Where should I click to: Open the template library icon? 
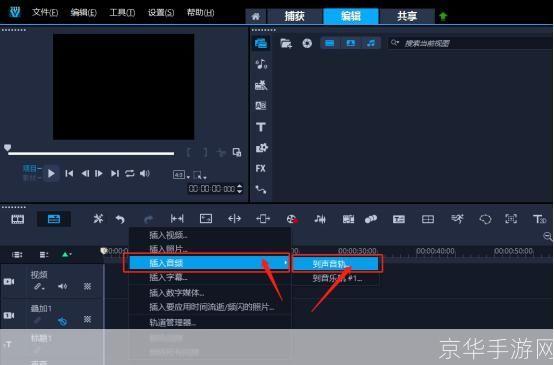tap(261, 85)
